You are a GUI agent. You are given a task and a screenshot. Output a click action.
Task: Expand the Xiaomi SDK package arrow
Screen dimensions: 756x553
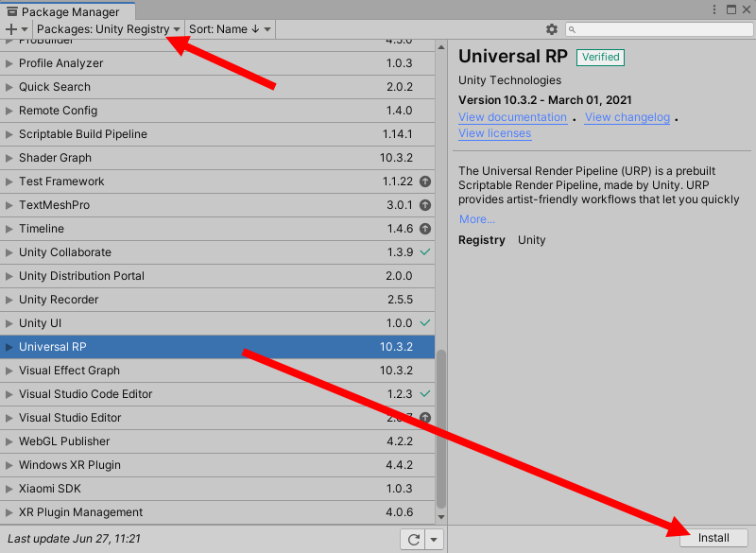coord(9,489)
